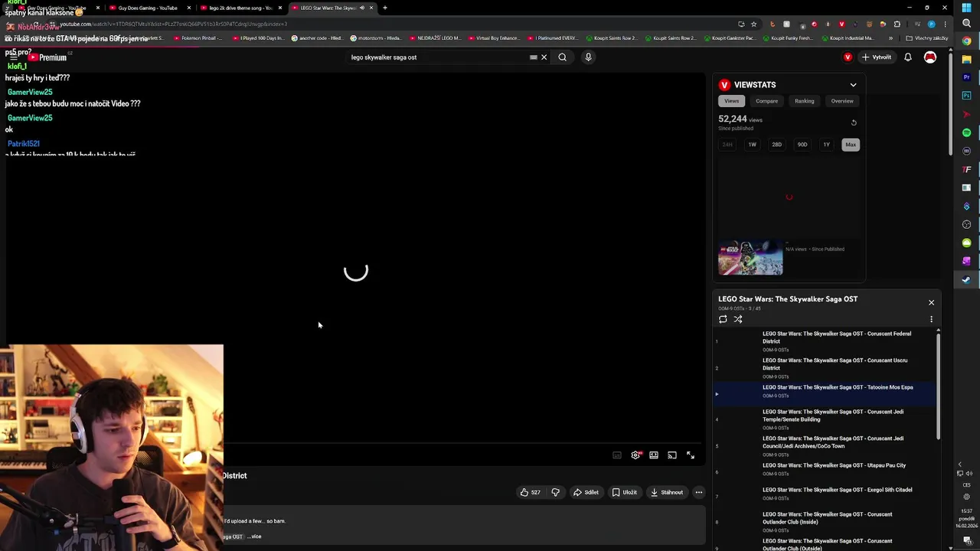Image resolution: width=980 pixels, height=551 pixels.
Task: Open more actions menu beside Stáhnout
Action: click(699, 493)
